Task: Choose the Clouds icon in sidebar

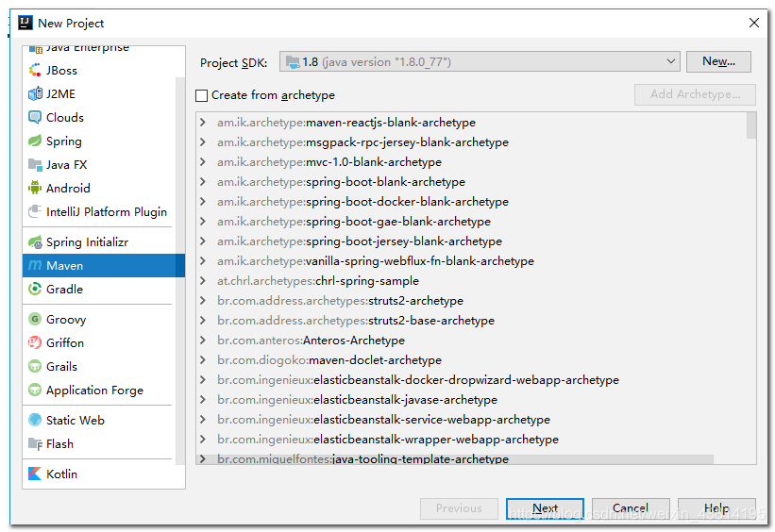Action: 35,118
